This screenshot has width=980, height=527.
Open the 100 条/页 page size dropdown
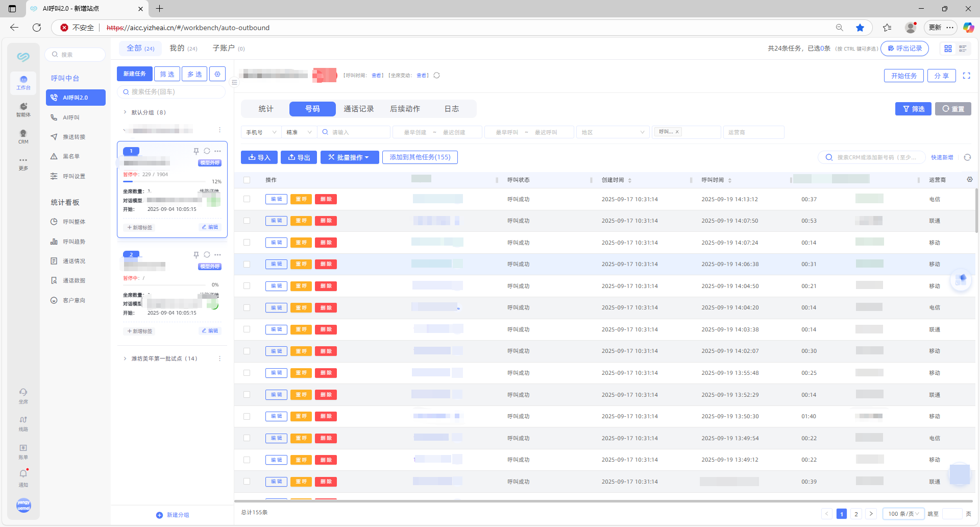[x=903, y=514]
